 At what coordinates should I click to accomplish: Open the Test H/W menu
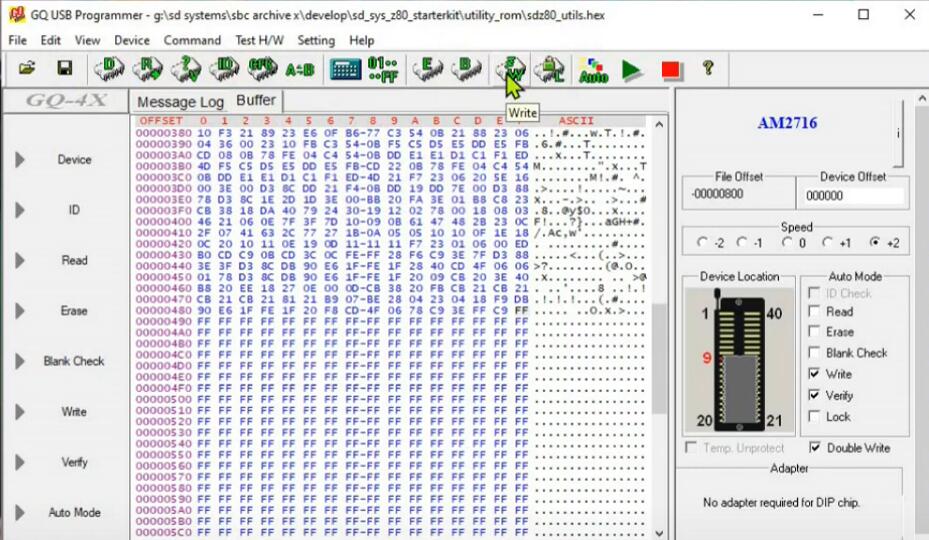click(x=259, y=40)
